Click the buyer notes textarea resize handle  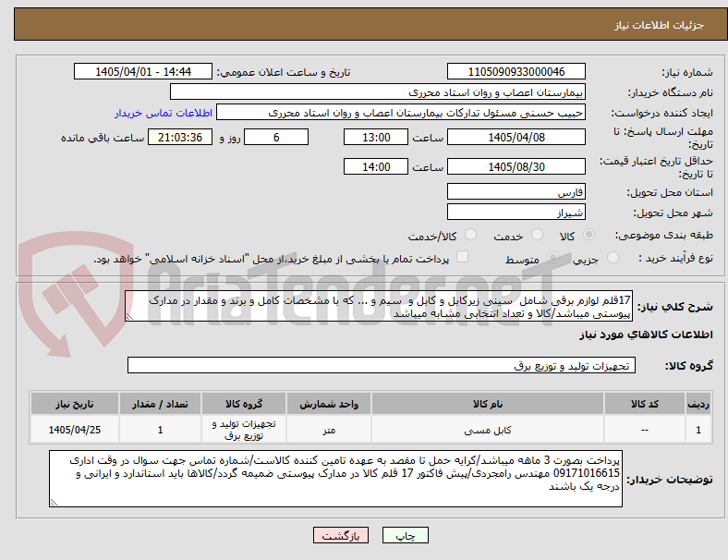(54, 503)
